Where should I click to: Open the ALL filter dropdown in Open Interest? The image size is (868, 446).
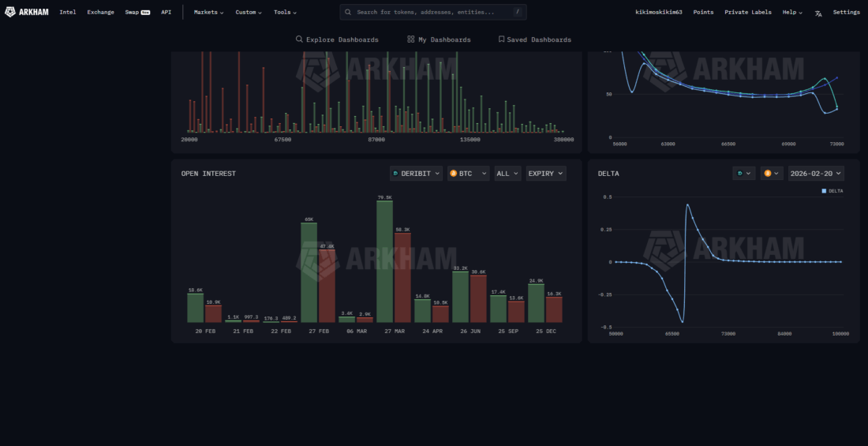507,174
